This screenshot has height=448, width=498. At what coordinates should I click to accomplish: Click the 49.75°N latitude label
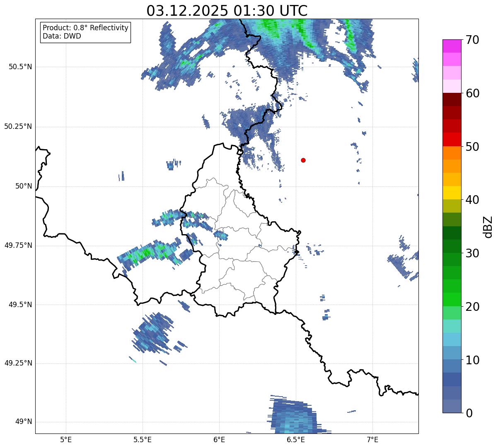(18, 245)
